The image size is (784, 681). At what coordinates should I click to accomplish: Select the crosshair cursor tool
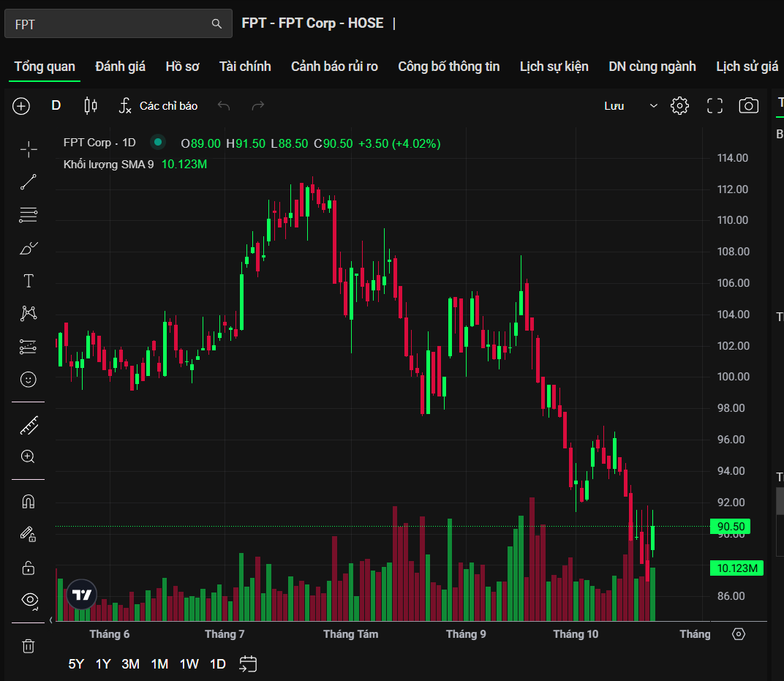[x=29, y=149]
